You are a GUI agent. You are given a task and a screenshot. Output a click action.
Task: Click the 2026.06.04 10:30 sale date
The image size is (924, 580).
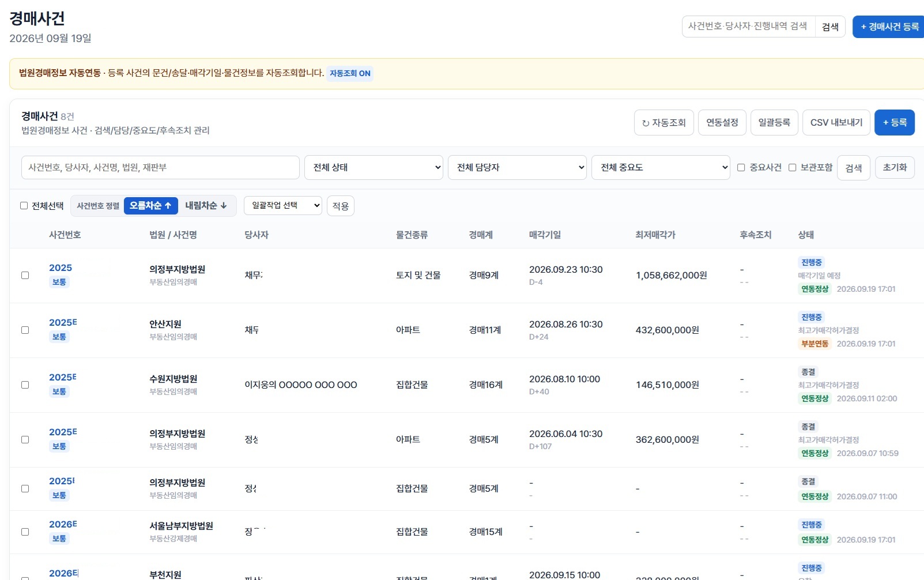point(566,434)
